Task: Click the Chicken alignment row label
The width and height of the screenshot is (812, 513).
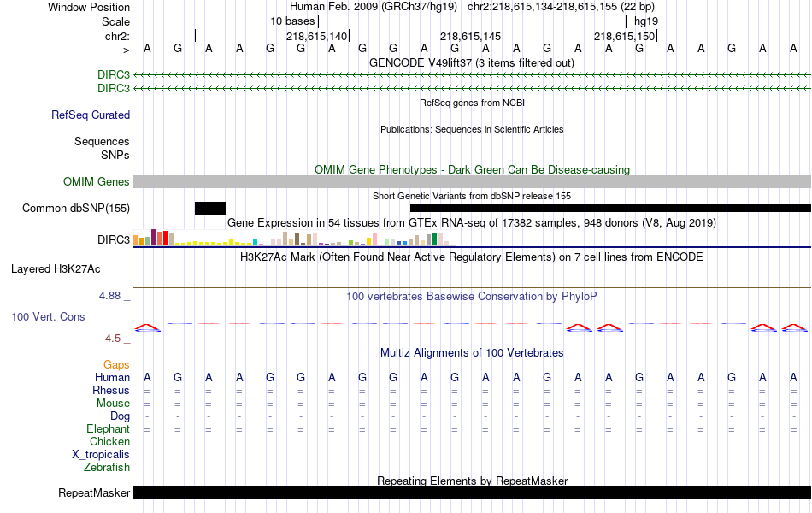Action: click(x=109, y=442)
